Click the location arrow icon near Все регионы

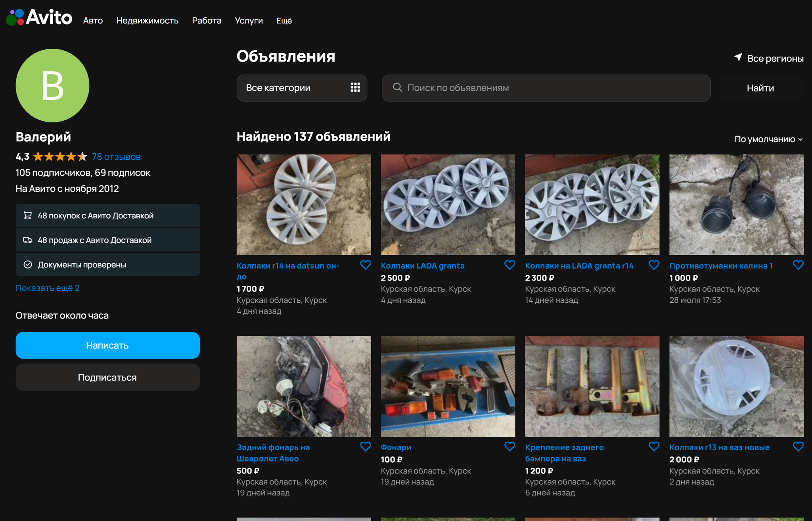click(738, 57)
